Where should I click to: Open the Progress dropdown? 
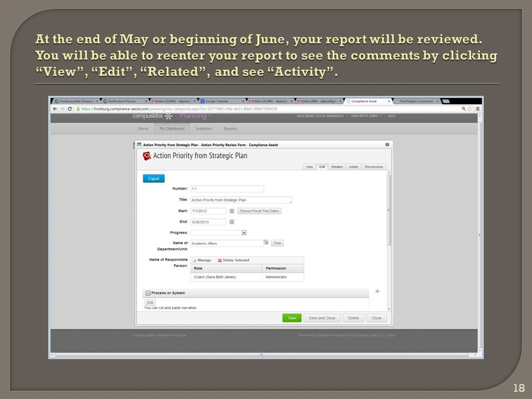244,233
